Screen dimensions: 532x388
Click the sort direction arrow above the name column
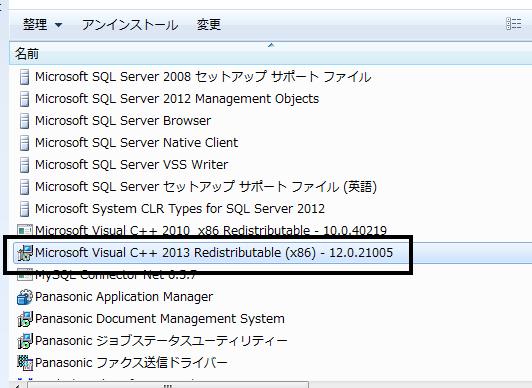tap(271, 45)
